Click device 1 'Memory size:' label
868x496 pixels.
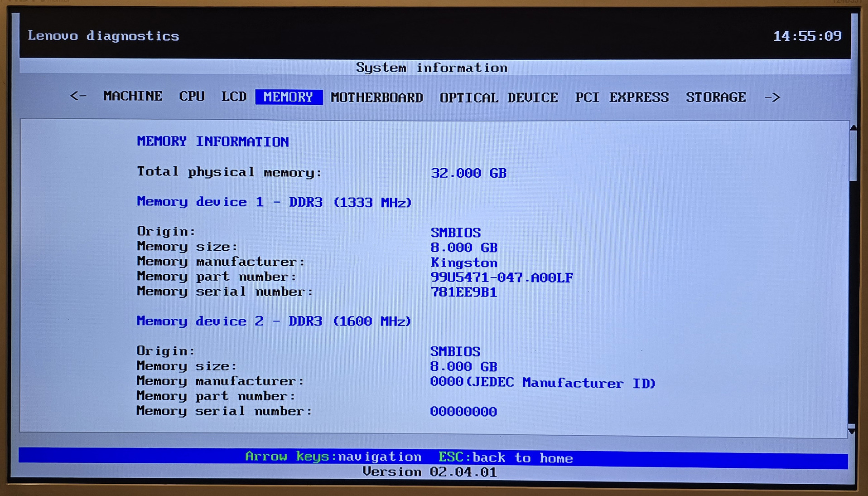[x=187, y=247]
